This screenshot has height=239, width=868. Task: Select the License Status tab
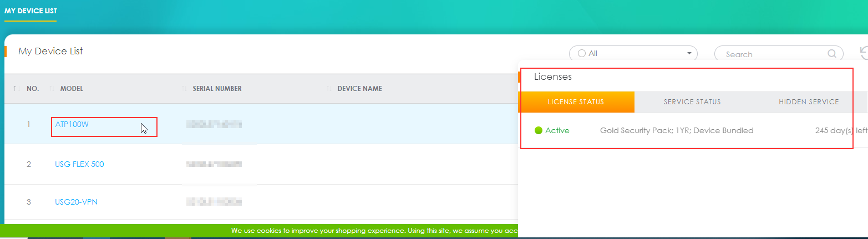576,102
